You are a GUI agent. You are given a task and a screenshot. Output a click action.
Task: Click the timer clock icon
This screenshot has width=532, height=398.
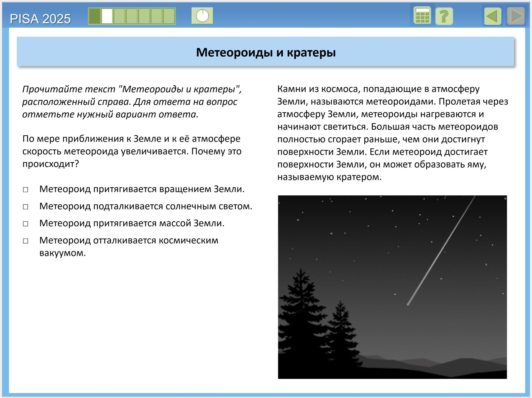(x=202, y=16)
